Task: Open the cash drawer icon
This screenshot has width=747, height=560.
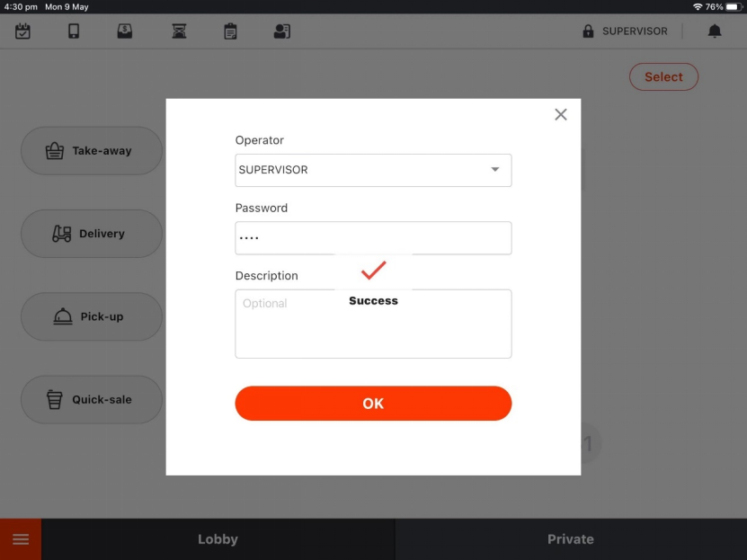Action: click(x=125, y=31)
